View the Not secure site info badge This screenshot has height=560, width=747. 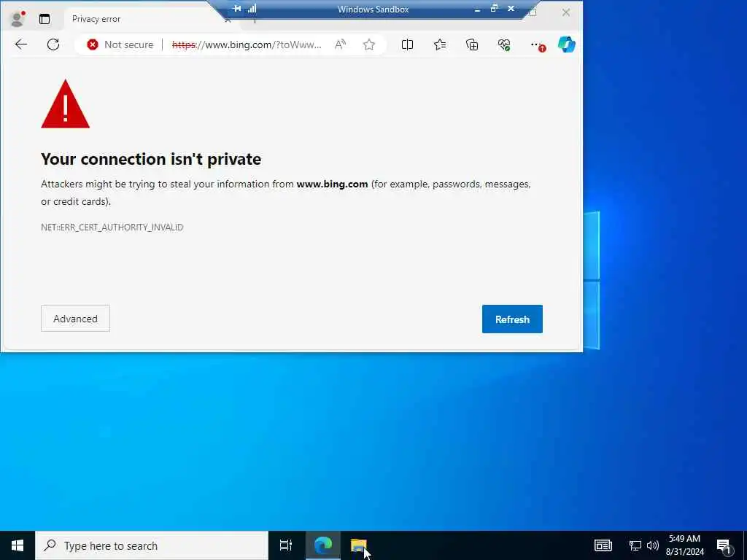tap(120, 44)
